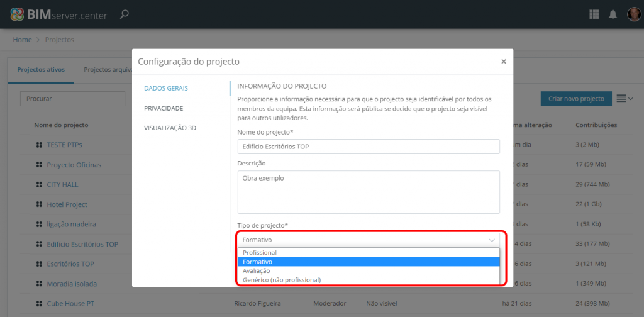This screenshot has width=644, height=317.
Task: Open search with the magnifier icon
Action: click(125, 14)
